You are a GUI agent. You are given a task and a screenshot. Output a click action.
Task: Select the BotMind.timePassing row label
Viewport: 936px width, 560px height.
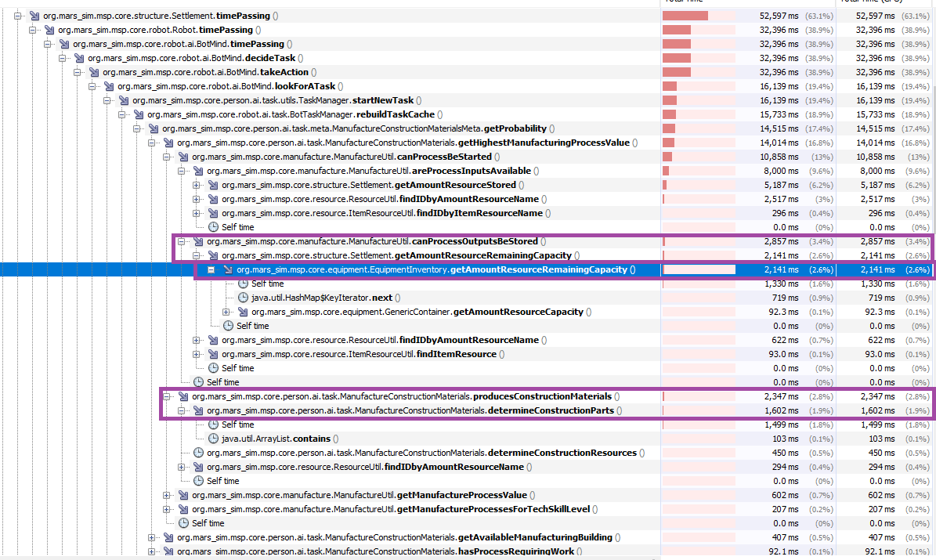click(183, 44)
